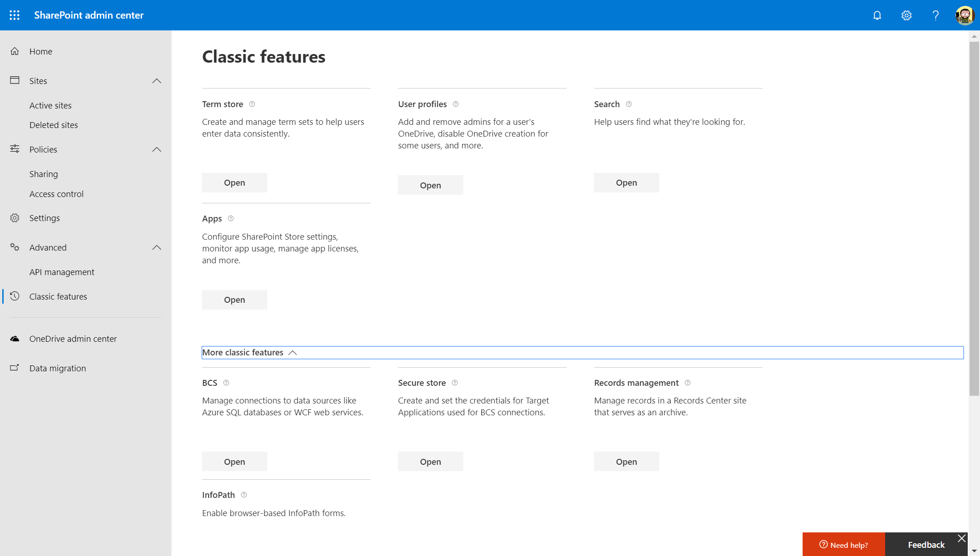Click Term store info icon
This screenshot has width=980, height=556.
click(x=252, y=104)
